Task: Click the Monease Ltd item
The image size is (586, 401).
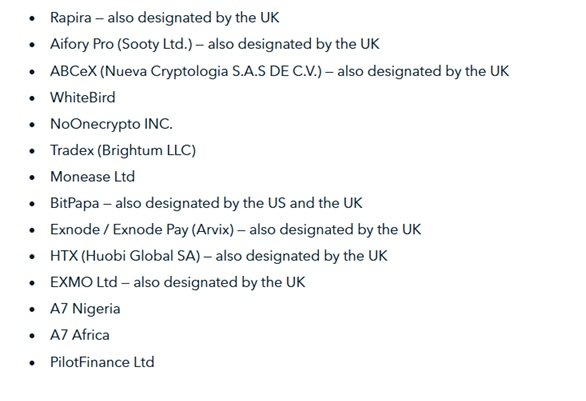Action: tap(92, 177)
